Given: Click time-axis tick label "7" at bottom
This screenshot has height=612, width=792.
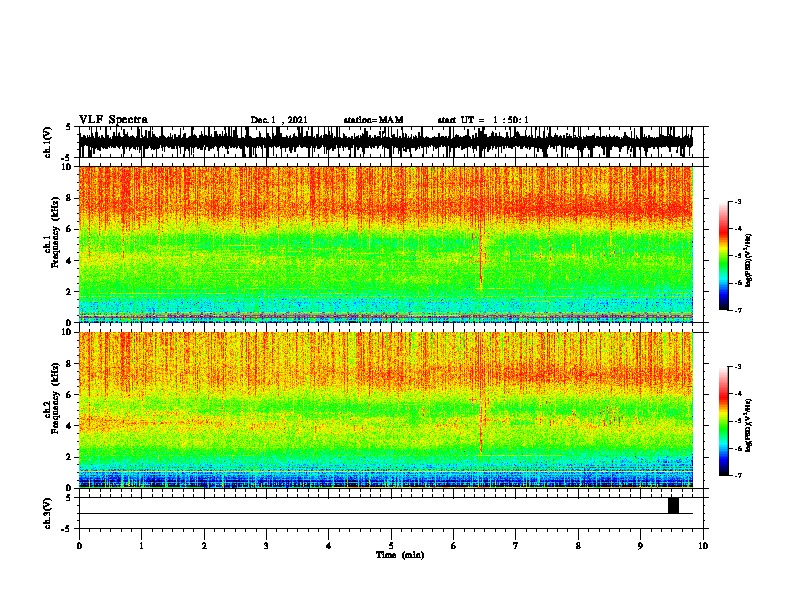Looking at the screenshot, I should (x=516, y=546).
